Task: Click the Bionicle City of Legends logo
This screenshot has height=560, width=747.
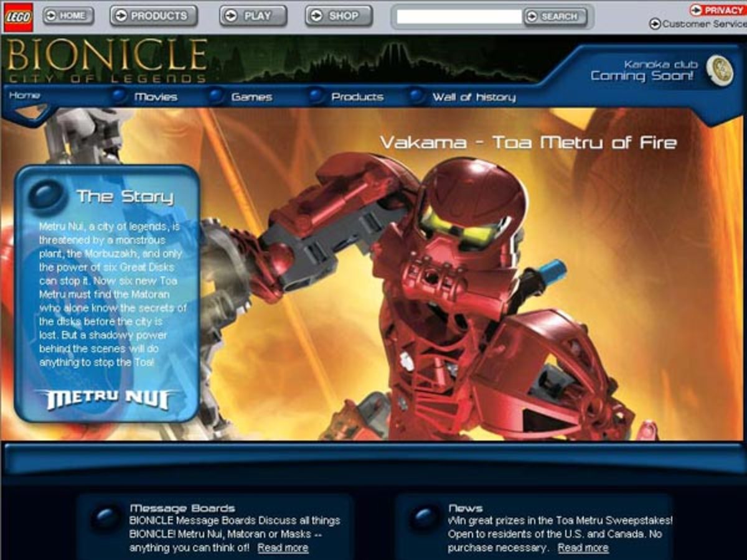Action: tap(107, 60)
